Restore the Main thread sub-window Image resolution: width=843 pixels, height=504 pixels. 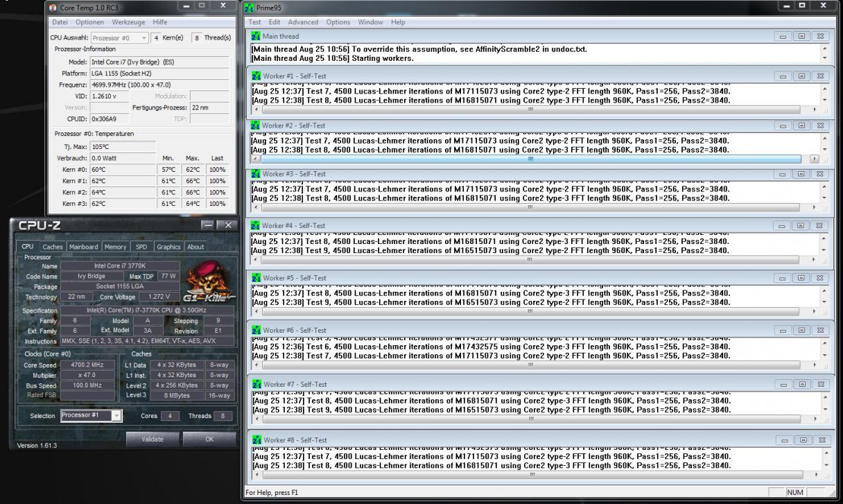pyautogui.click(x=801, y=36)
